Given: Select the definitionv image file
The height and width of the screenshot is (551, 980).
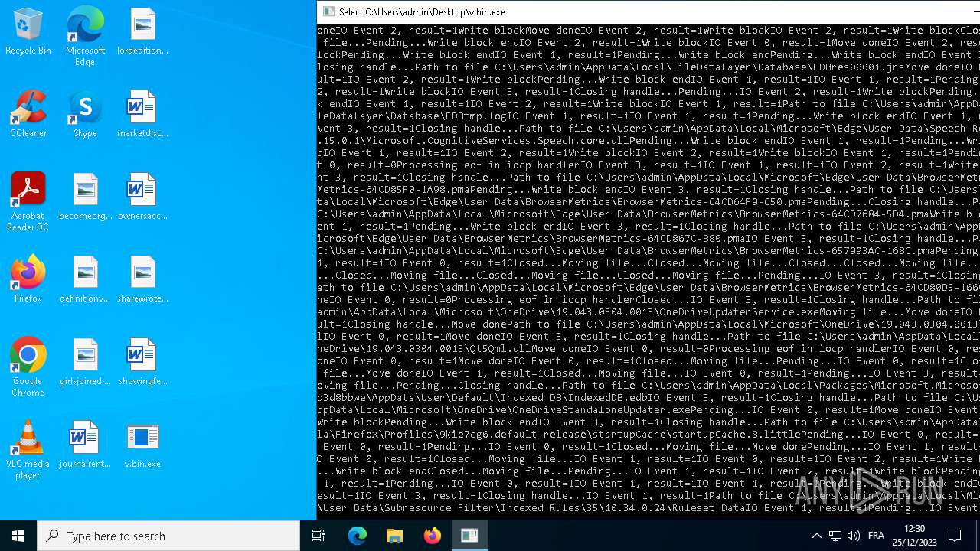Looking at the screenshot, I should click(85, 280).
